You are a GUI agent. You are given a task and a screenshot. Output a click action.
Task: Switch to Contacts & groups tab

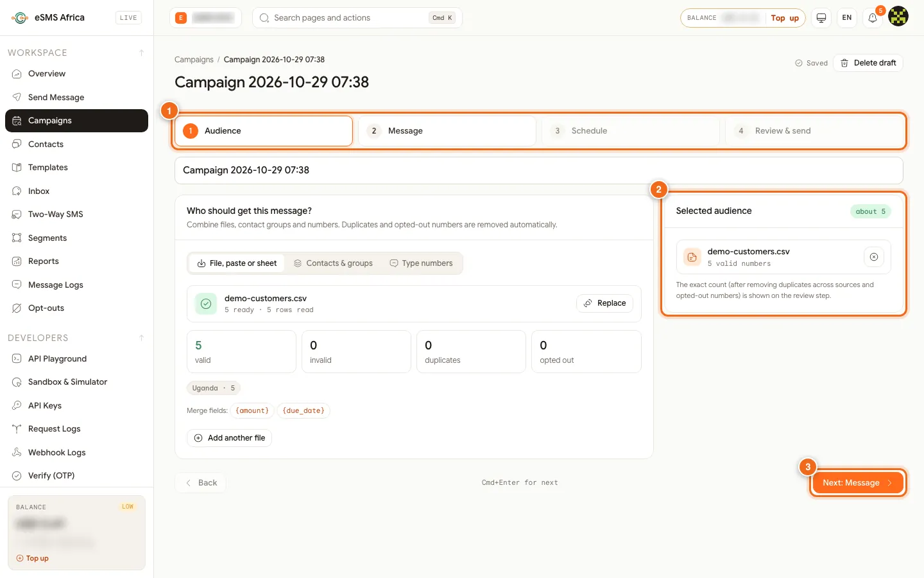pos(333,263)
